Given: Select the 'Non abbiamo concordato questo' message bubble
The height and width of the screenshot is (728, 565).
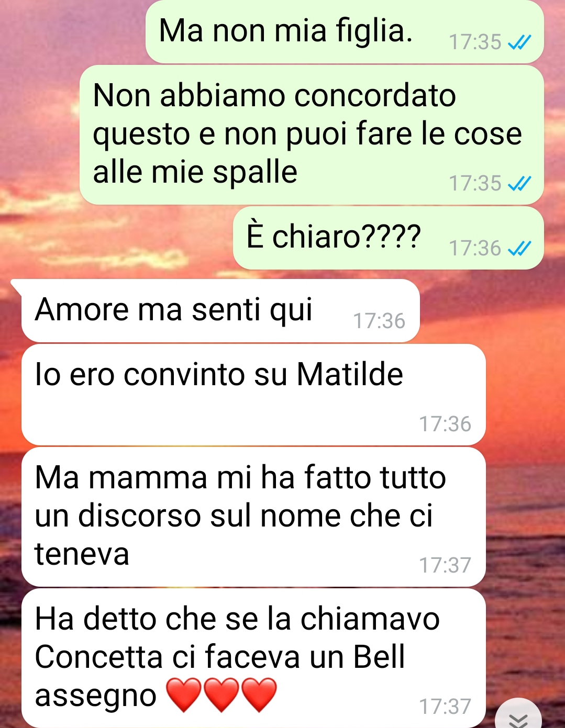Looking at the screenshot, I should [312, 135].
